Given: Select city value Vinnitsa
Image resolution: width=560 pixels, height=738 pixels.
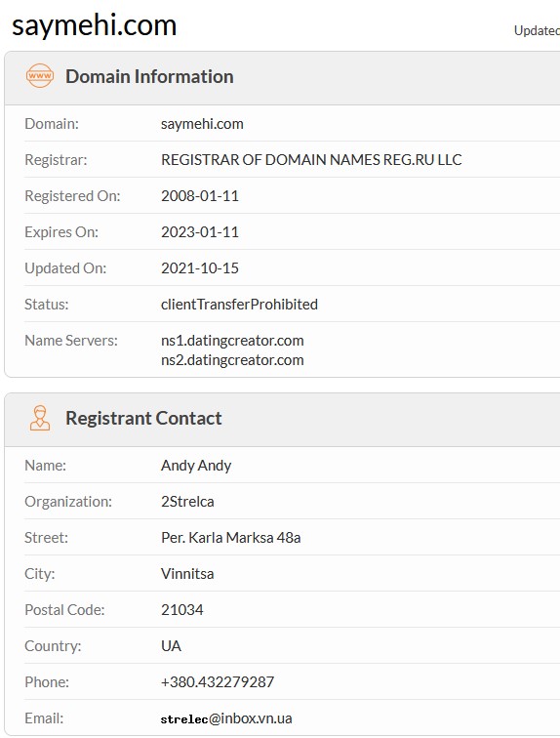Looking at the screenshot, I should tap(187, 574).
